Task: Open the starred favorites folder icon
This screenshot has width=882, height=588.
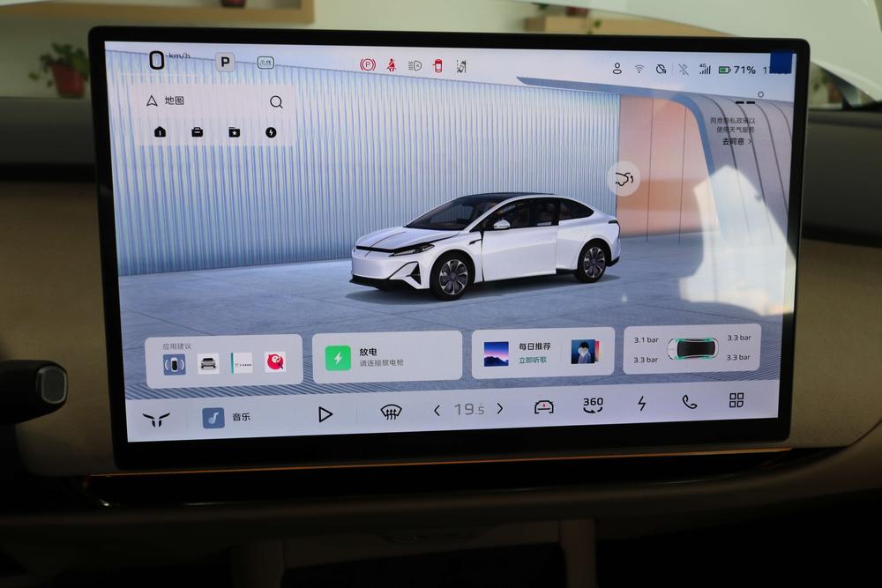Action: [x=234, y=132]
